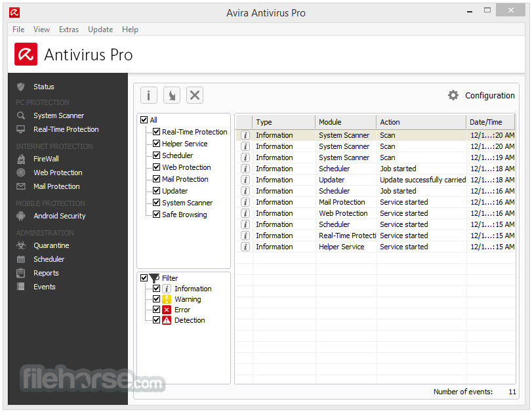Open the Android Security section
The height and width of the screenshot is (412, 532).
(x=60, y=216)
